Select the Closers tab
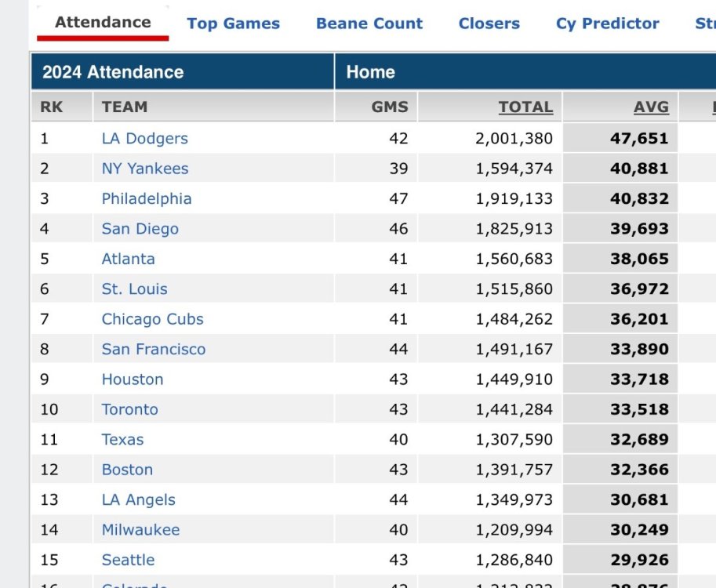Viewport: 716px width, 588px height. [x=489, y=24]
